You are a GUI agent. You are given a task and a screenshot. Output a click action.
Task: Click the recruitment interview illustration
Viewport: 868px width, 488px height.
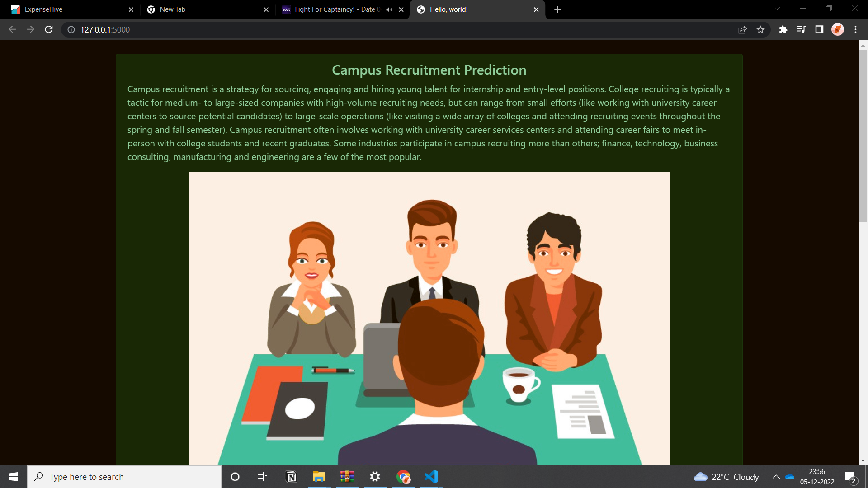click(429, 319)
